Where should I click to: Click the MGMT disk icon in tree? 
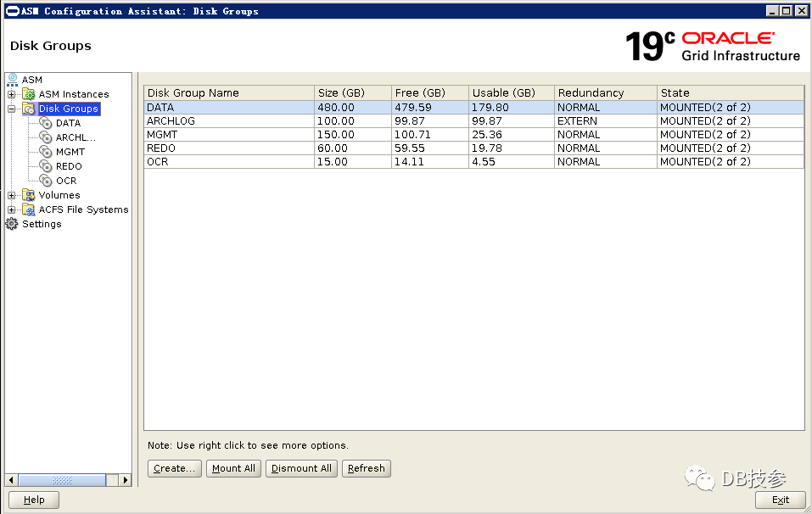click(x=46, y=152)
